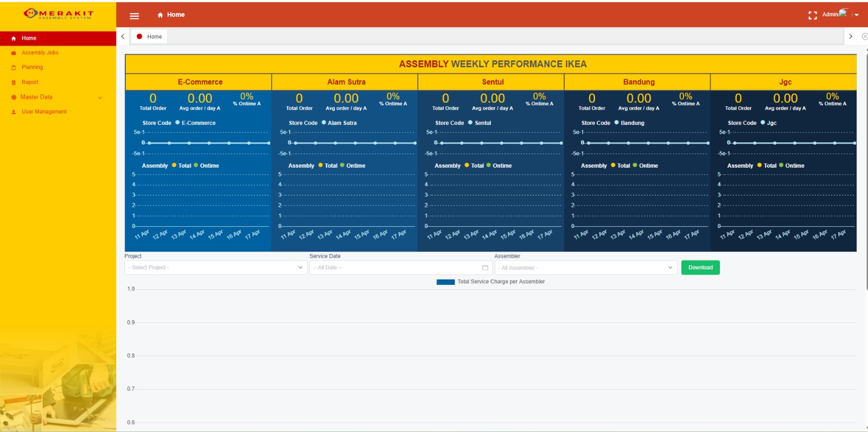
Task: Click Jgc 0% Ontime A value
Action: click(832, 96)
